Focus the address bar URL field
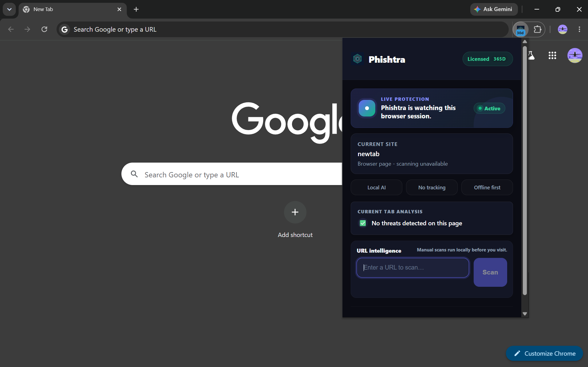 pyautogui.click(x=282, y=30)
